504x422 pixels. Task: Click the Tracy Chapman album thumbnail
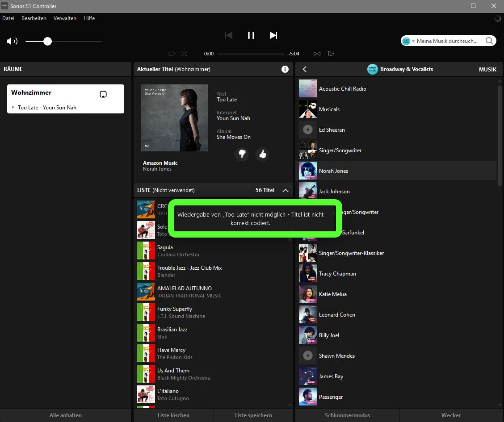point(307,274)
